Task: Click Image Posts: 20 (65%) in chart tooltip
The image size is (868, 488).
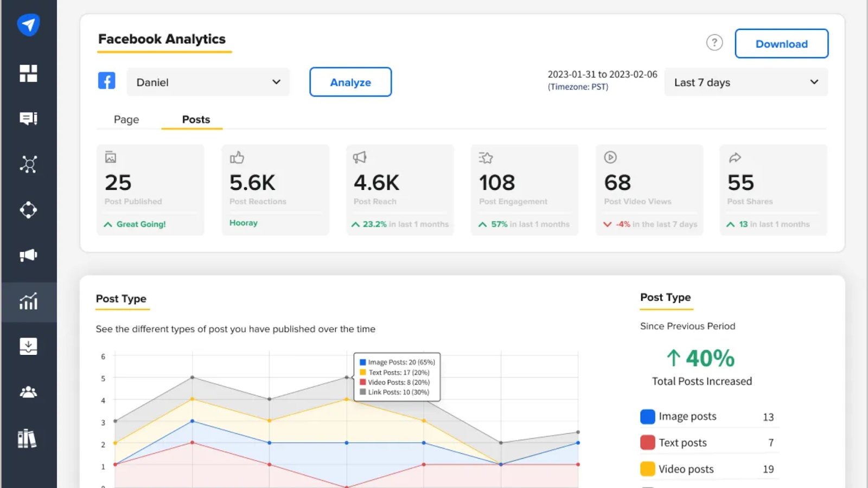Action: point(401,362)
